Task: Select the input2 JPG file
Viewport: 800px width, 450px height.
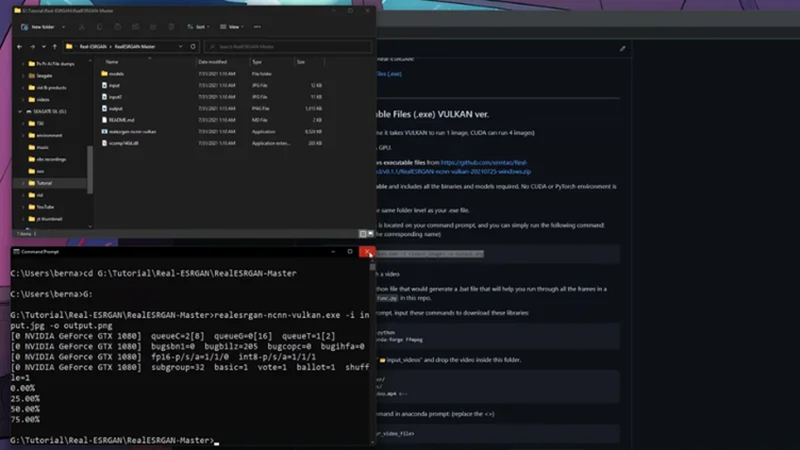Action: [115, 97]
